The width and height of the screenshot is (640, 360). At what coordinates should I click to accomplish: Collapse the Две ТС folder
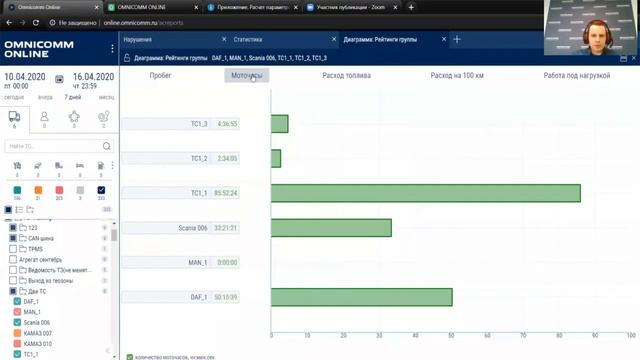coord(23,291)
